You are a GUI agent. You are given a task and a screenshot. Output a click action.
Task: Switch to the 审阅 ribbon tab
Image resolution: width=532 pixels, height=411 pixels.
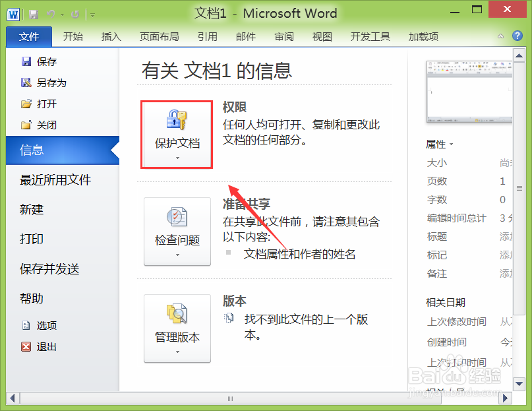[x=284, y=37]
